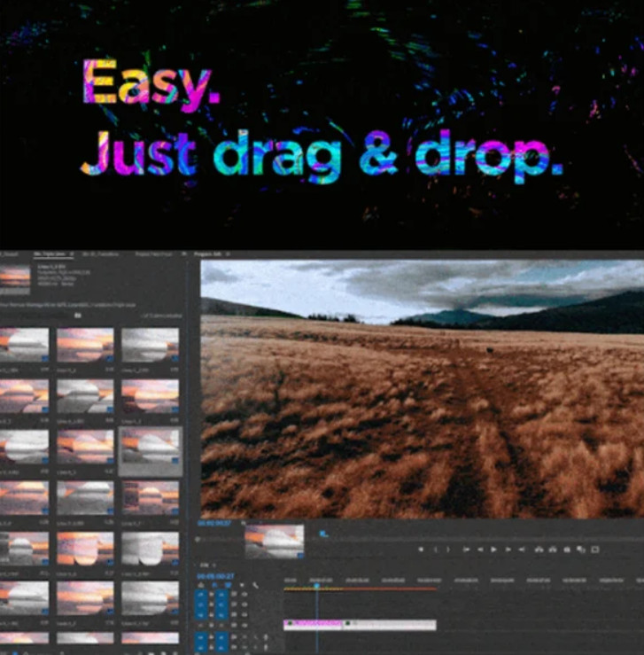This screenshot has height=655, width=644.
Task: Click the Extract button in transport bar
Action: pos(553,550)
